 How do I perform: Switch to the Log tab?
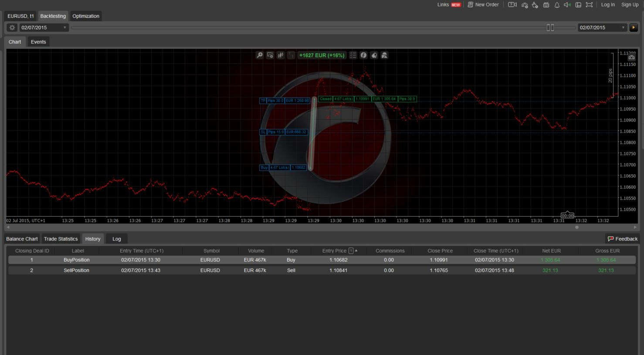click(117, 239)
